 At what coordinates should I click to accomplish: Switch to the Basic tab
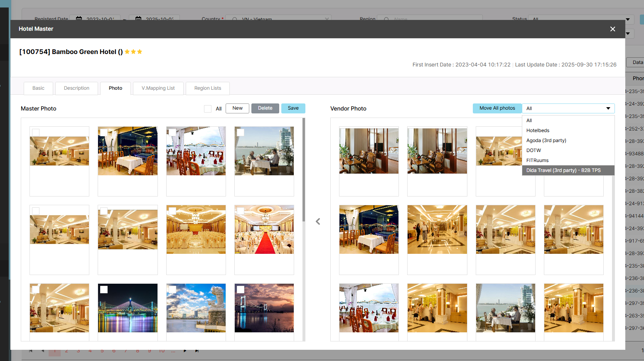[38, 88]
